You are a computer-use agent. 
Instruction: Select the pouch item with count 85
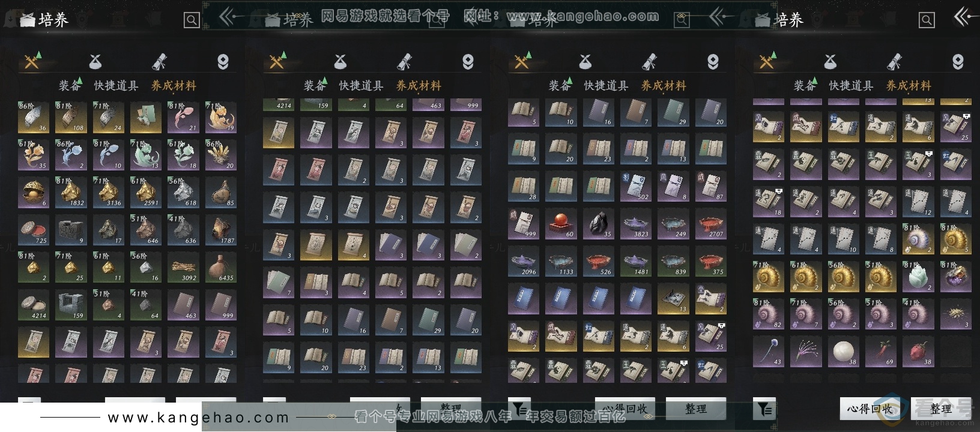pos(221,192)
